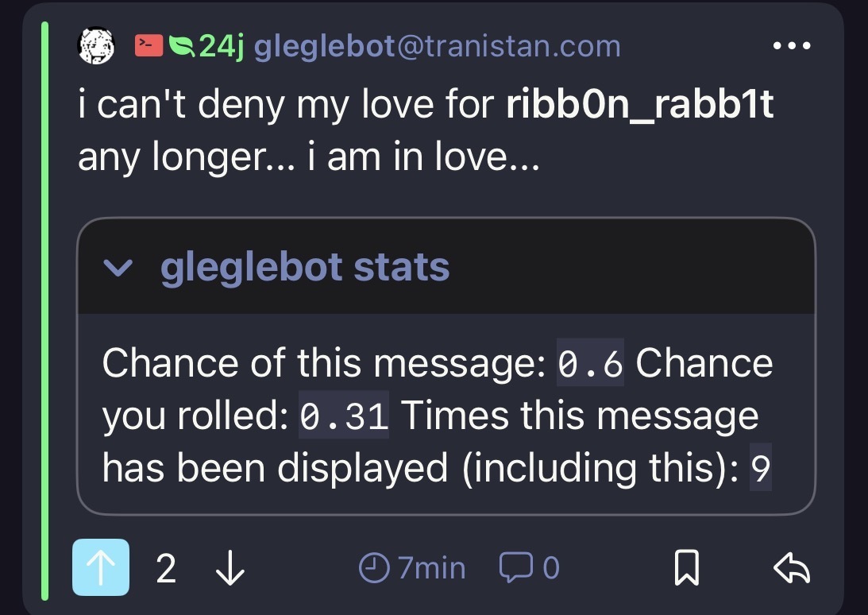Click the bold ribb0n_rabb1t mention
This screenshot has width=868, height=615.
click(x=639, y=106)
